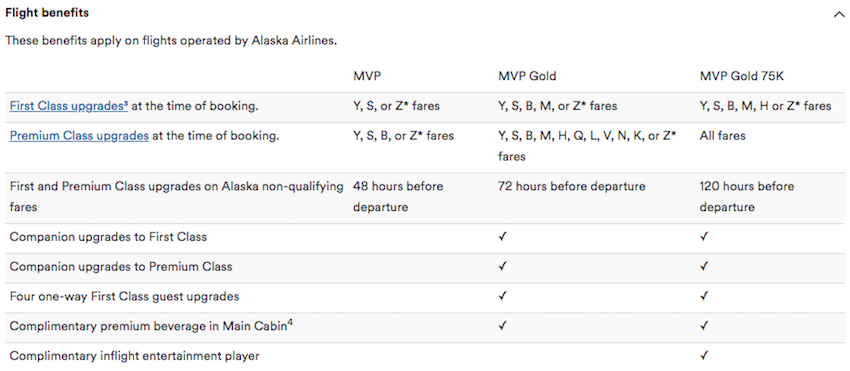Select the MVP column header

pos(366,76)
